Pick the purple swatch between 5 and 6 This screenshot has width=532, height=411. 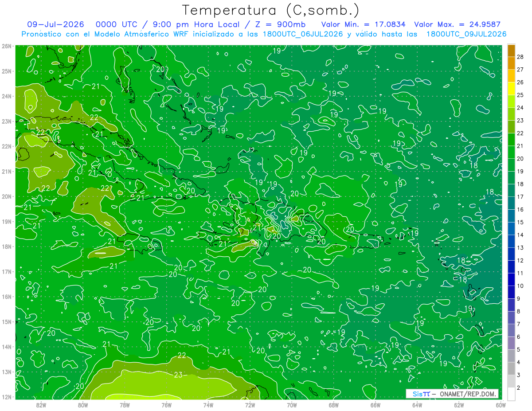pos(511,344)
